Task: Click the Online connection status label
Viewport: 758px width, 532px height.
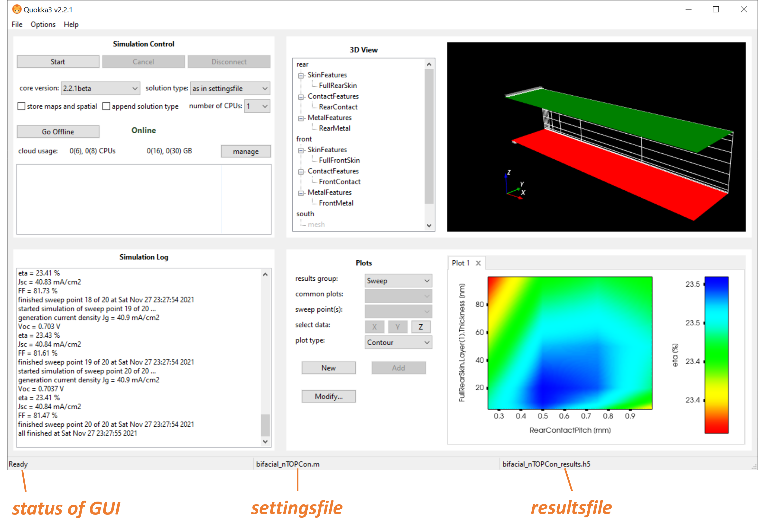Action: [144, 130]
